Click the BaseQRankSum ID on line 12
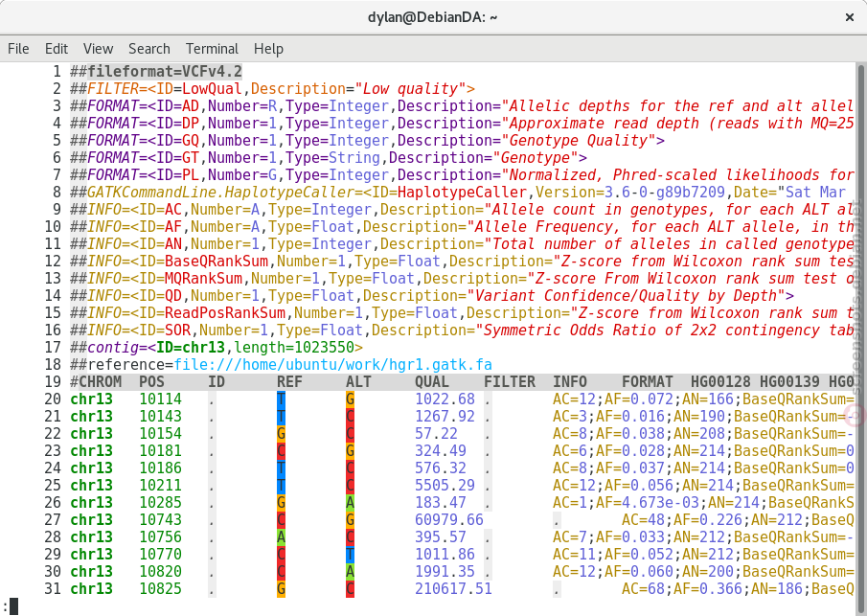867x616 pixels. point(217,261)
